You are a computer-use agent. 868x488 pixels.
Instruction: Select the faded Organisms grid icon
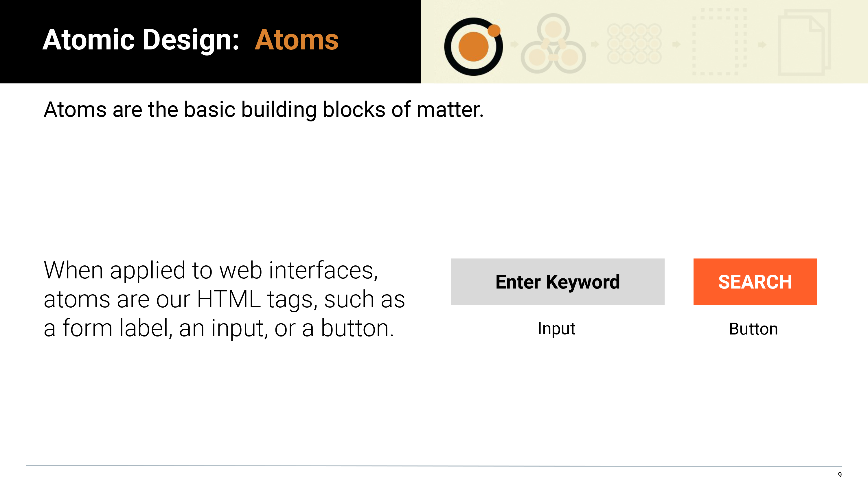pyautogui.click(x=634, y=44)
